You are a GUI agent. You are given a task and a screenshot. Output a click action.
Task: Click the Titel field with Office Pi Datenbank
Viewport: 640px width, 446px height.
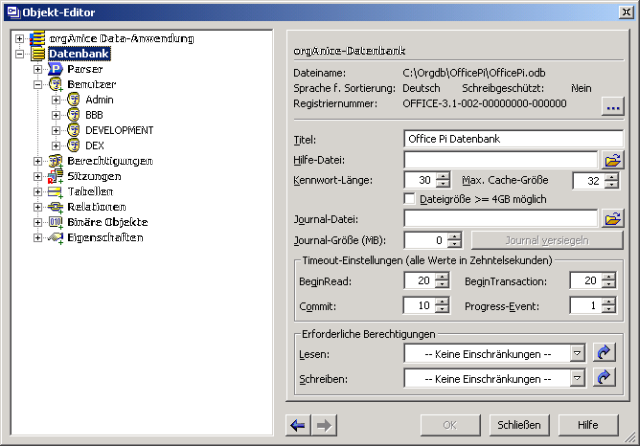point(513,139)
